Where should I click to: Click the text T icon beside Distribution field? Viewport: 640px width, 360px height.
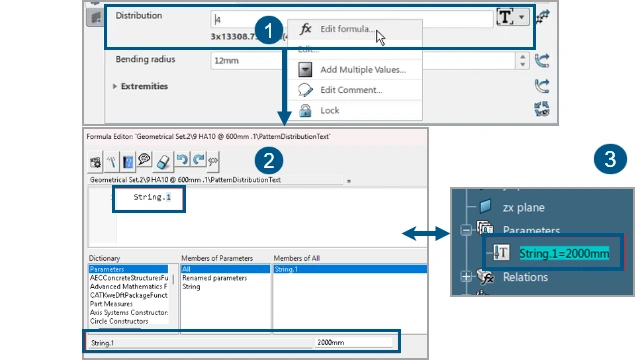(x=505, y=17)
